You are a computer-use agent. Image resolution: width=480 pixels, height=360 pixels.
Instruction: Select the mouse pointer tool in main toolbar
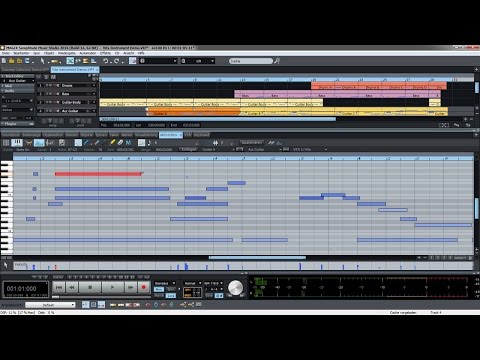click(x=42, y=61)
